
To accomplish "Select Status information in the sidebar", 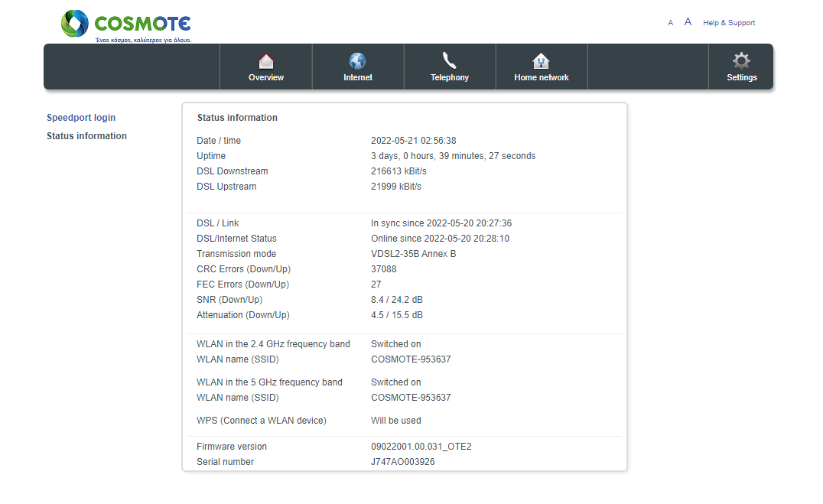I will click(86, 136).
